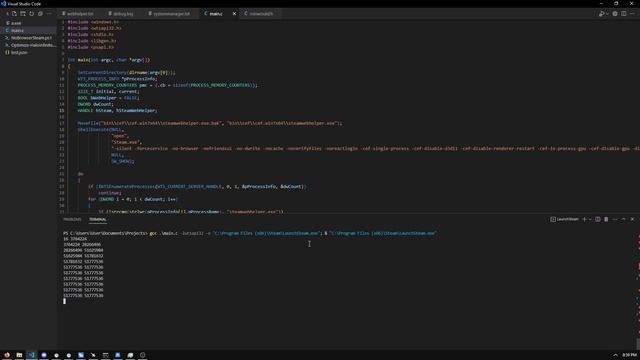The width and height of the screenshot is (640, 360).
Task: Split the editor to the right
Action: click(624, 13)
